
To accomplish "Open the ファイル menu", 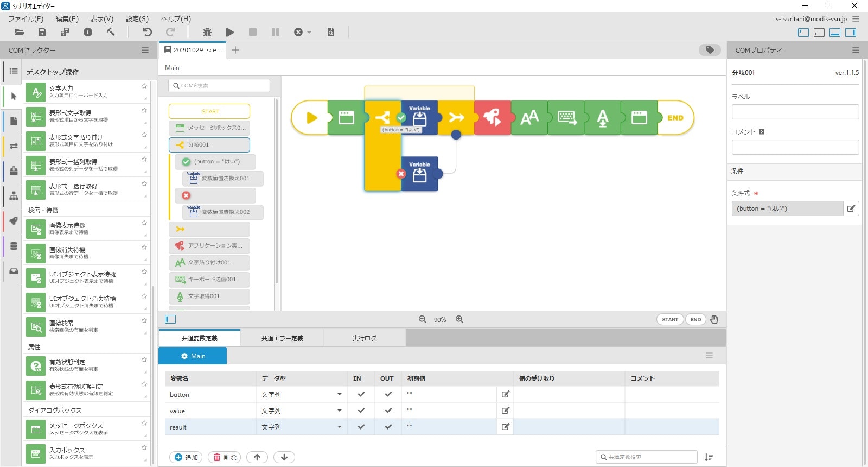I will tap(25, 19).
